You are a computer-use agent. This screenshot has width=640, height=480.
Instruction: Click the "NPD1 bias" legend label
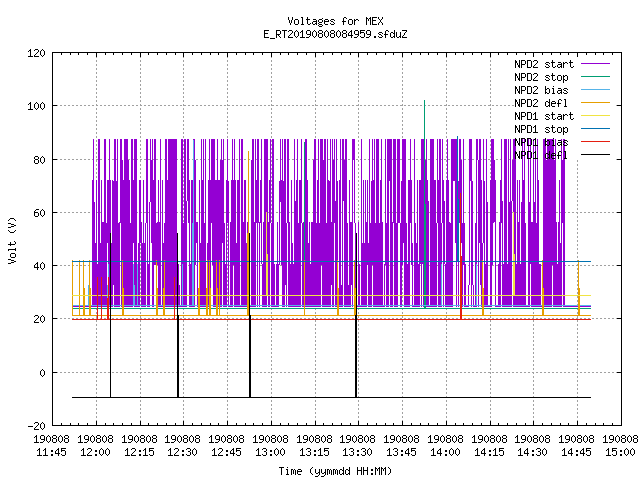(541, 142)
